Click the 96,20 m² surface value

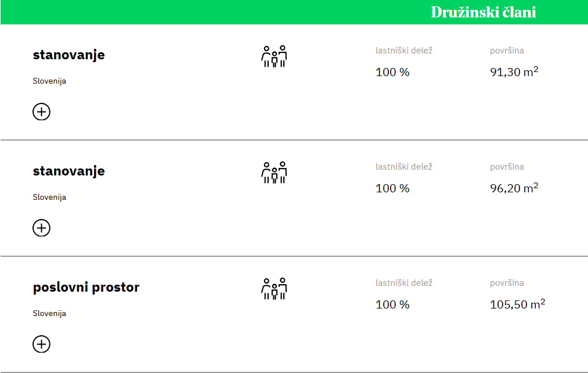coord(514,188)
